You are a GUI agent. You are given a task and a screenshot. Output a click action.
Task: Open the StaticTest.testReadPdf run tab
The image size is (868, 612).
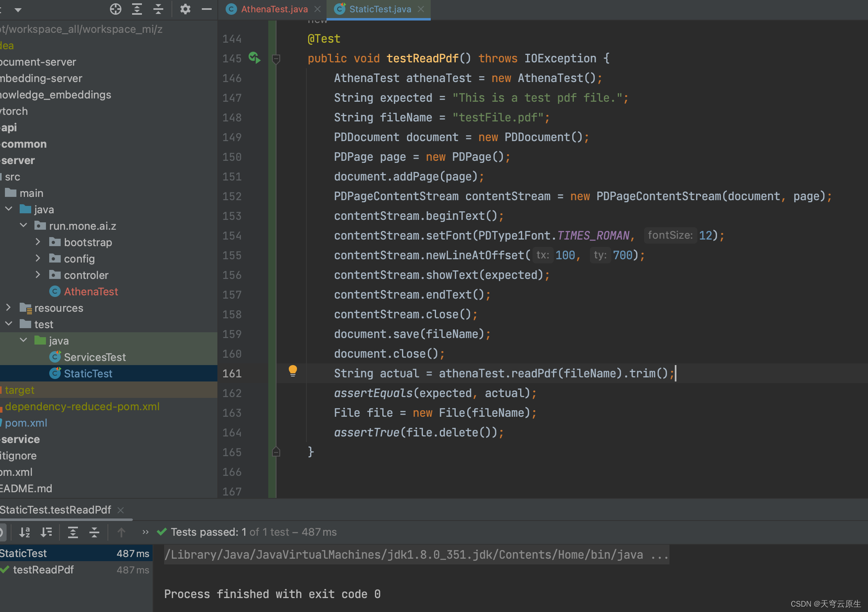click(55, 510)
